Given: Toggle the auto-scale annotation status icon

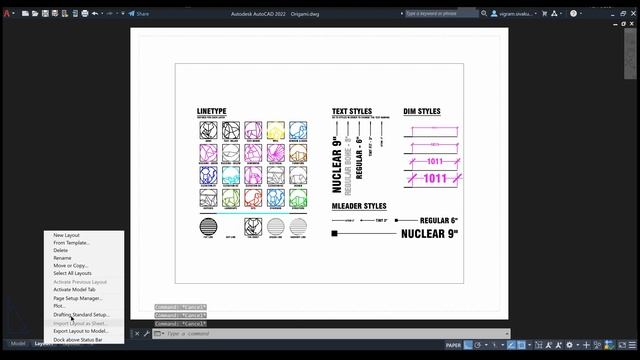Looking at the screenshot, I should 559,345.
